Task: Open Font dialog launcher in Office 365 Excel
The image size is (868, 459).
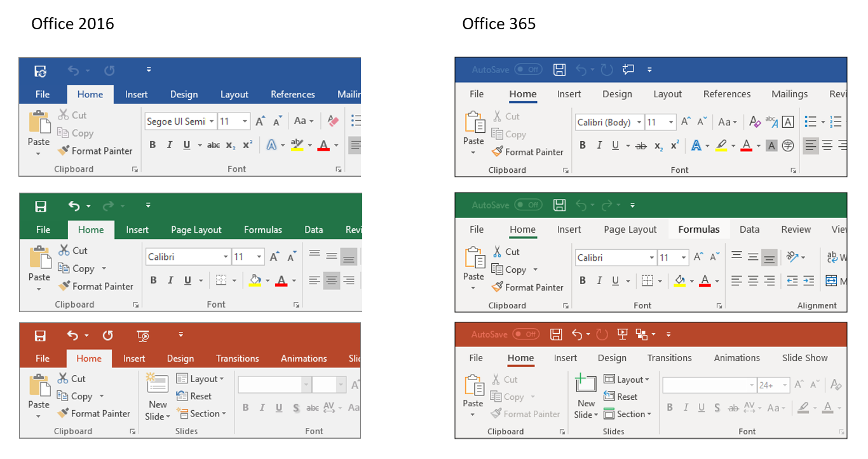Action: tap(719, 306)
